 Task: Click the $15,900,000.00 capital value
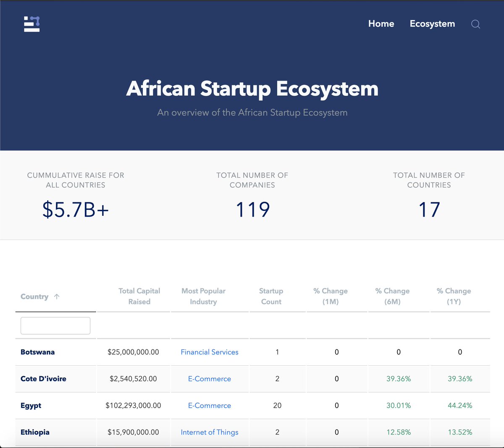coord(133,432)
